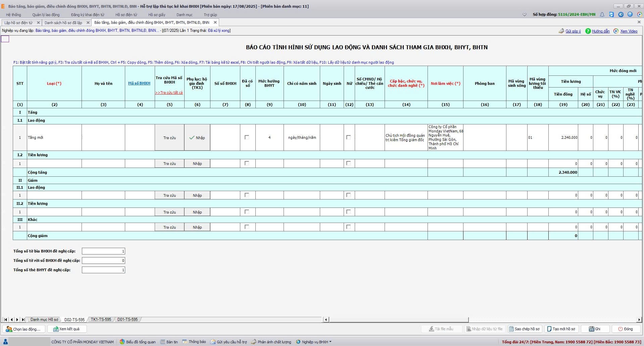Viewport: 644px width, 346px height.
Task: Expand the chevron beside Số hợp đồng
Action: [x=525, y=14]
